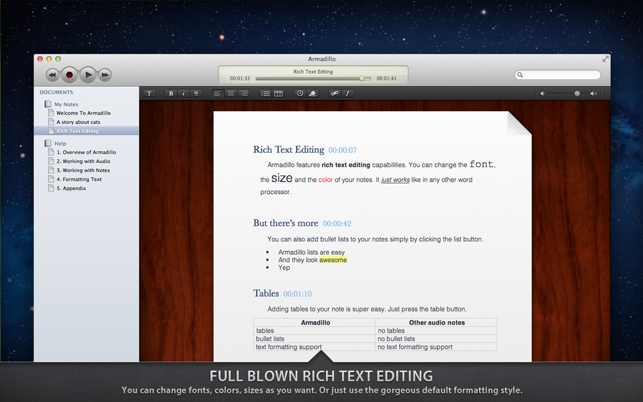
Task: Insert a bullet list
Action: coord(265,94)
